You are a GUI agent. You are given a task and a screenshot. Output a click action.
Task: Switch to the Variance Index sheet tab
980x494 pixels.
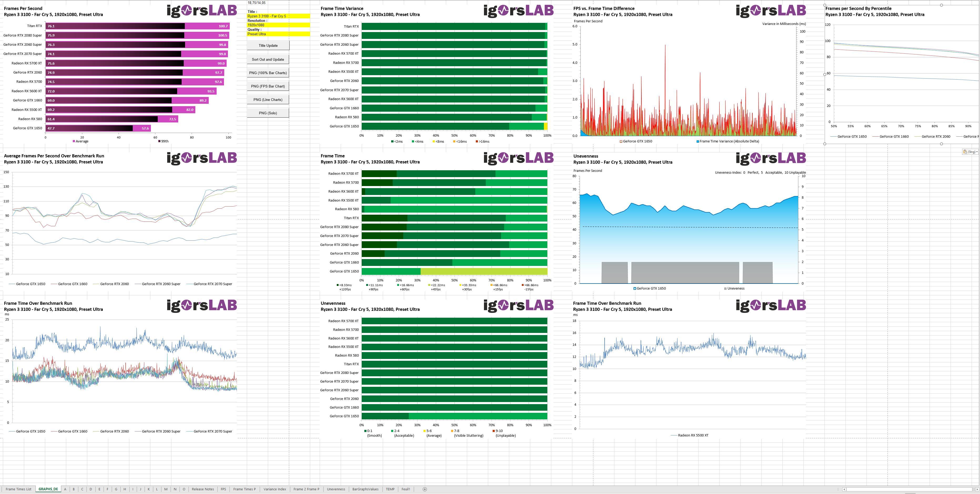(x=275, y=489)
